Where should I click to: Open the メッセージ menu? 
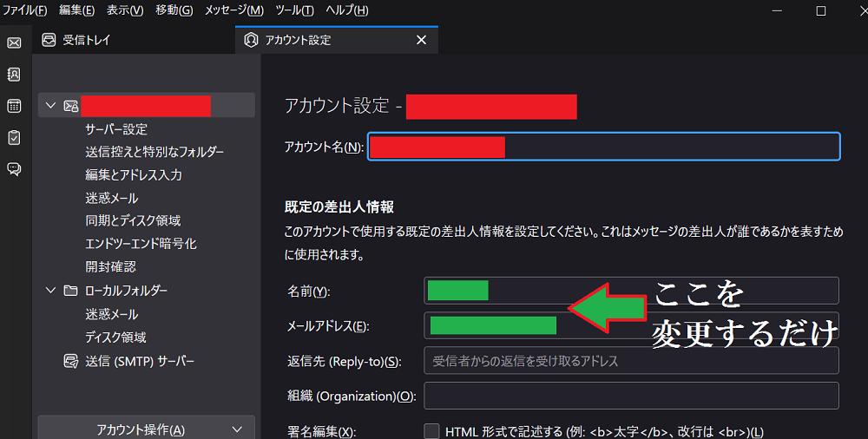coord(233,10)
